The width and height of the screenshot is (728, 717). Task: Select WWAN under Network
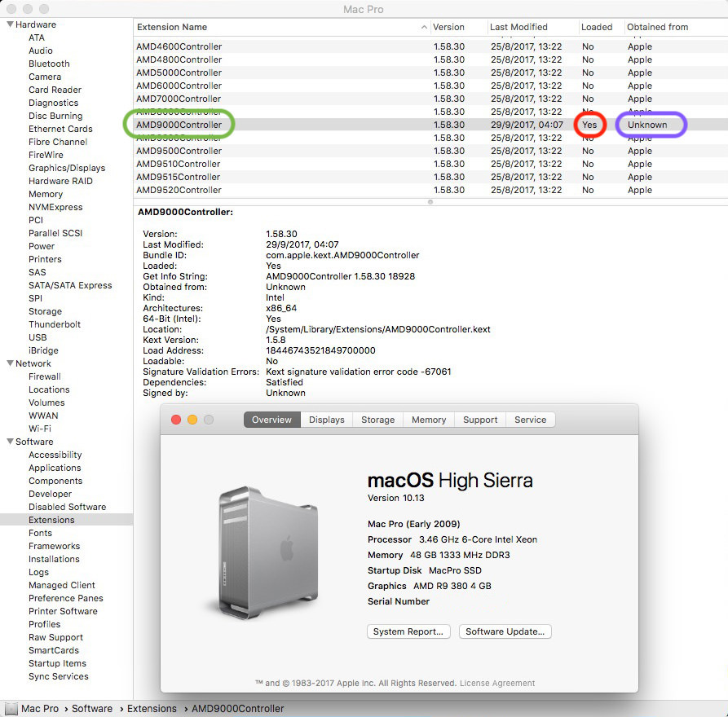(x=43, y=416)
